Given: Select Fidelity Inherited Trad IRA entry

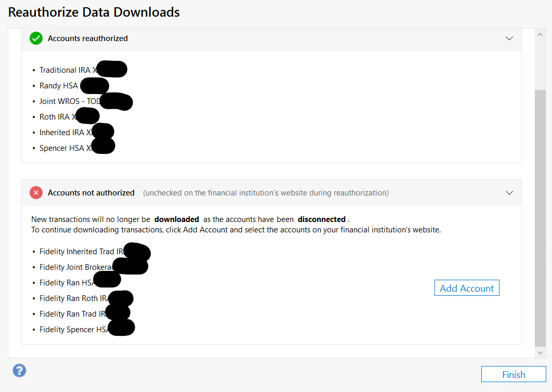Looking at the screenshot, I should click(x=91, y=252).
